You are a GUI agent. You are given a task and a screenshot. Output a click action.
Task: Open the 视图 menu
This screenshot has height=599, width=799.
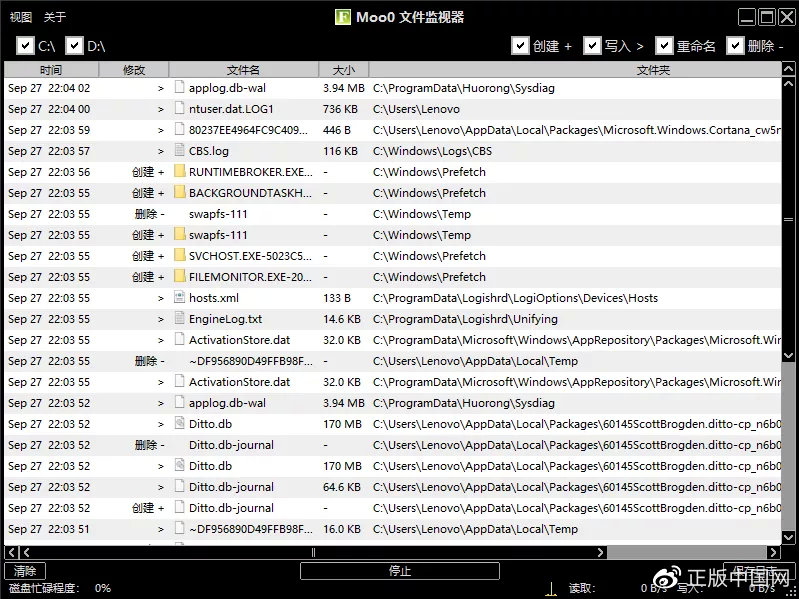pyautogui.click(x=21, y=17)
